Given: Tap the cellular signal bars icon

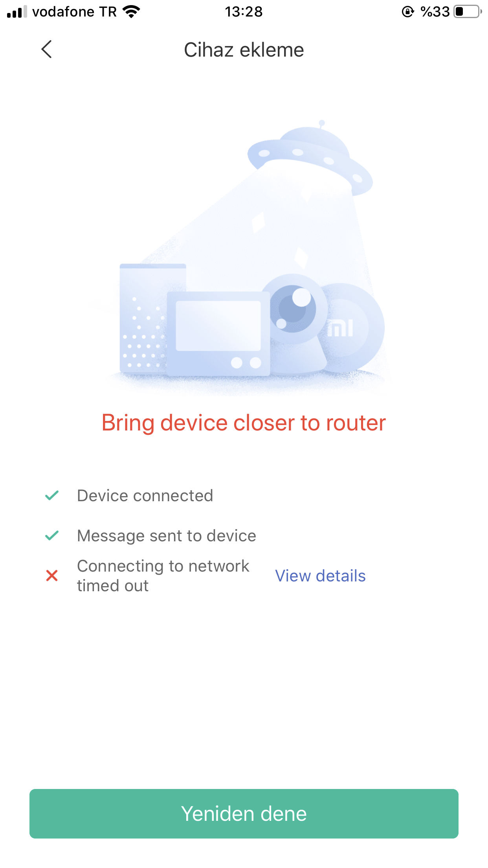Looking at the screenshot, I should click(17, 12).
